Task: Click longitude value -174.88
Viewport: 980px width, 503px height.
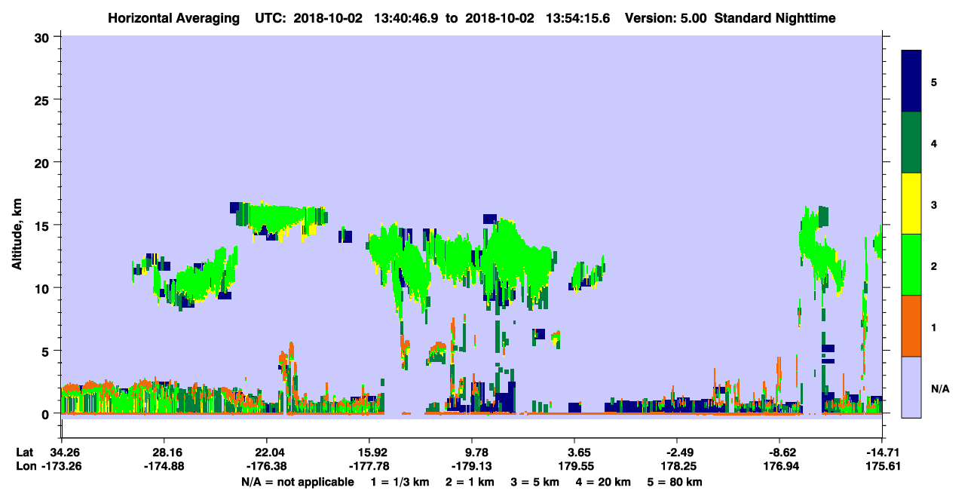Action: point(164,467)
